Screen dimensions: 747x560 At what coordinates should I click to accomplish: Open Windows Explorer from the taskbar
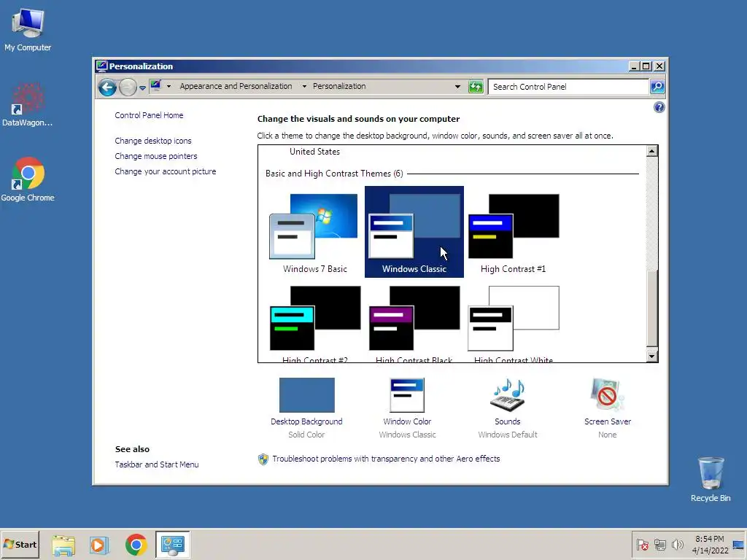click(x=63, y=545)
